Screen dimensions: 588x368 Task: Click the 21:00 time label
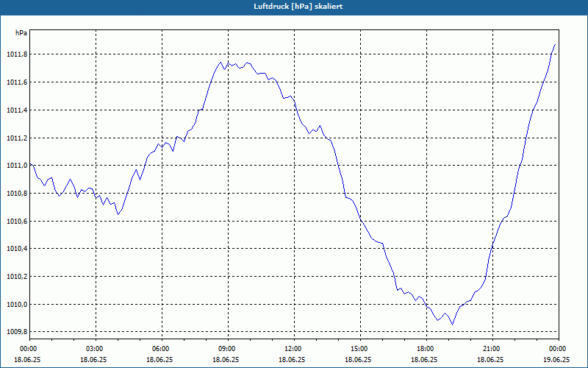tap(492, 349)
